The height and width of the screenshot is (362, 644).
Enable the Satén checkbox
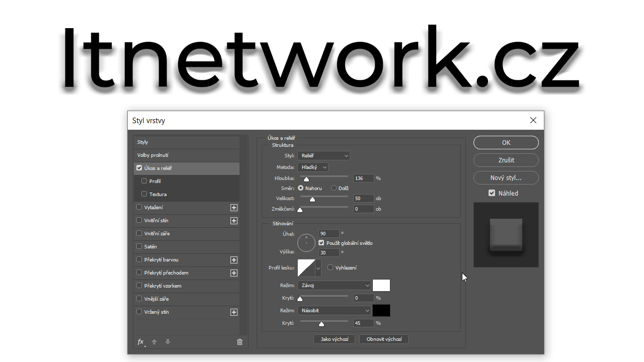(x=139, y=246)
